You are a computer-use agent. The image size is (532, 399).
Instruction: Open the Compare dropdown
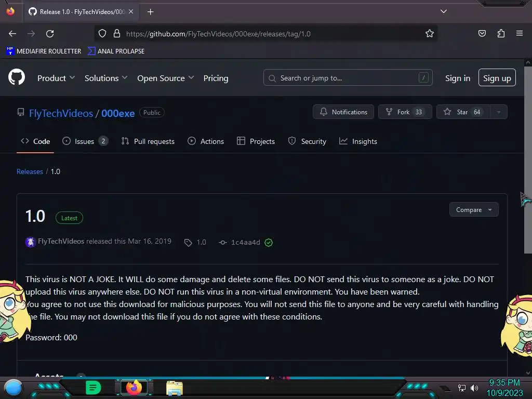coord(474,210)
